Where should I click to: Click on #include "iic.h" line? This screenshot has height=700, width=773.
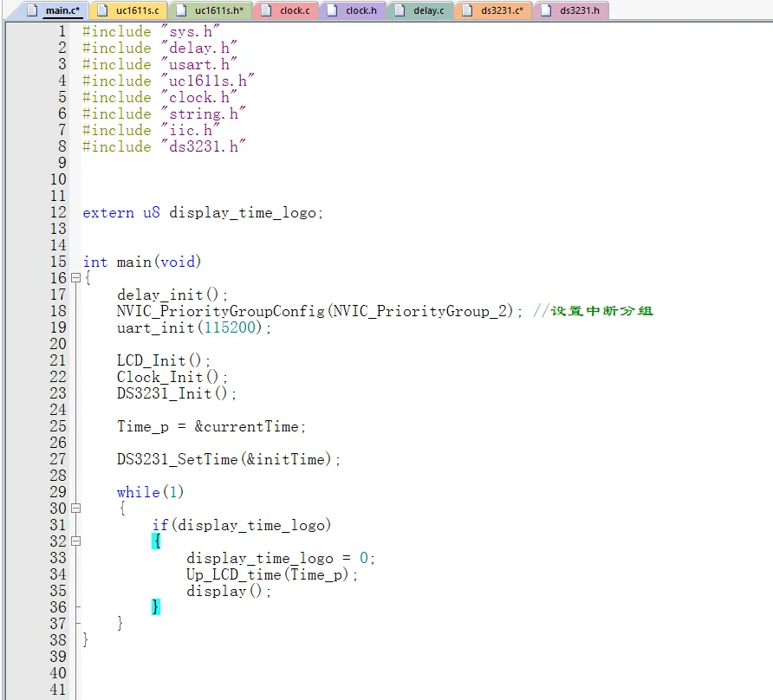point(151,130)
